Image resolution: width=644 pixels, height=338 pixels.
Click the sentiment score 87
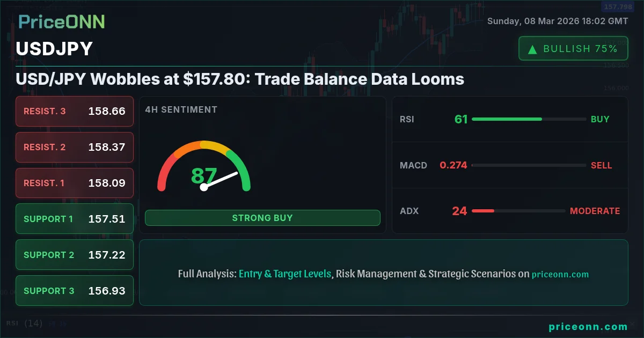(x=204, y=176)
